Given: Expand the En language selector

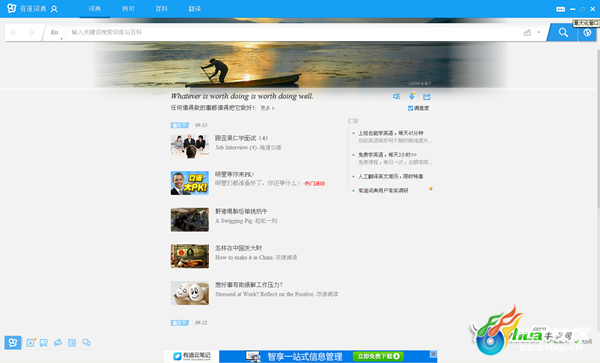Looking at the screenshot, I should click(x=55, y=33).
